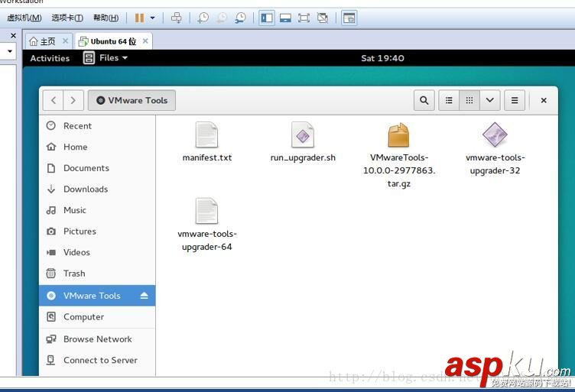Open Trash in the sidebar

[97, 274]
